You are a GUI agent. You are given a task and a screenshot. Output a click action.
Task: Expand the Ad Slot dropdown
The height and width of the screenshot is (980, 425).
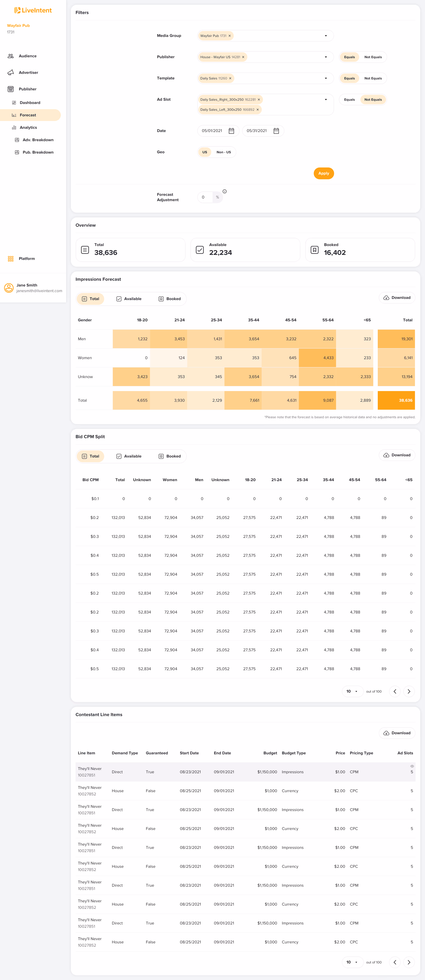tap(326, 100)
